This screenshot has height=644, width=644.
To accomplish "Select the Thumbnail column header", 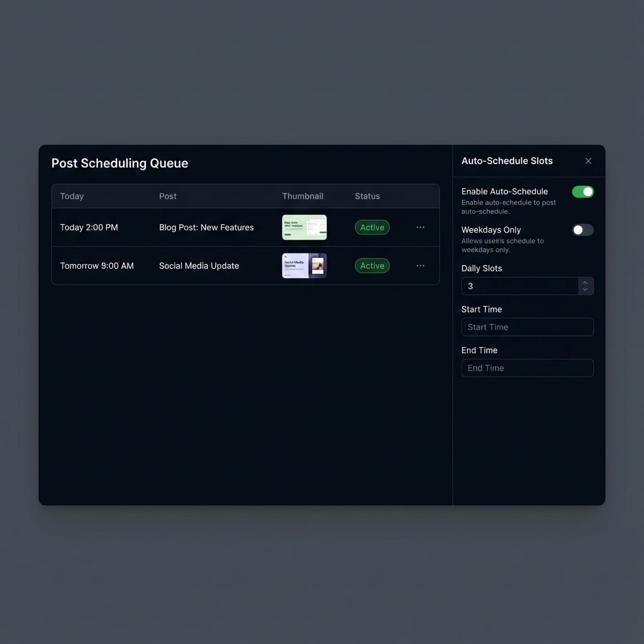I will [303, 196].
